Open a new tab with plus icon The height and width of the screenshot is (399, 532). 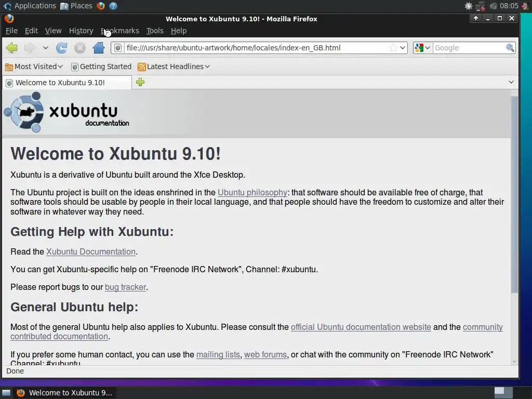pos(140,82)
